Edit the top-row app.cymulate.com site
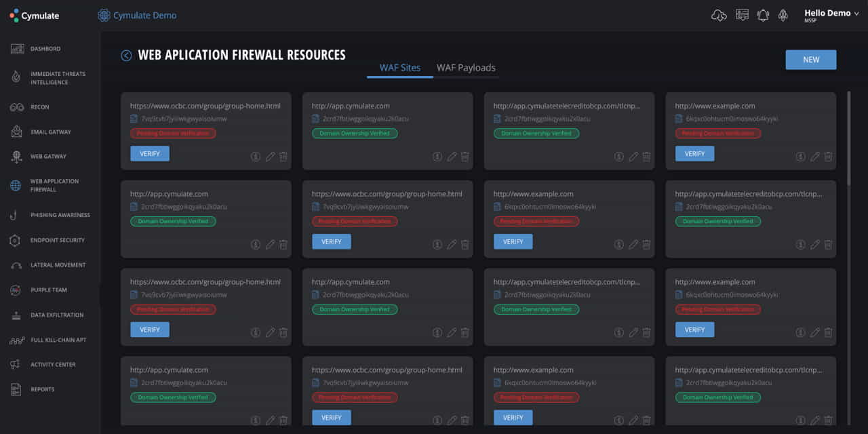 pos(452,157)
